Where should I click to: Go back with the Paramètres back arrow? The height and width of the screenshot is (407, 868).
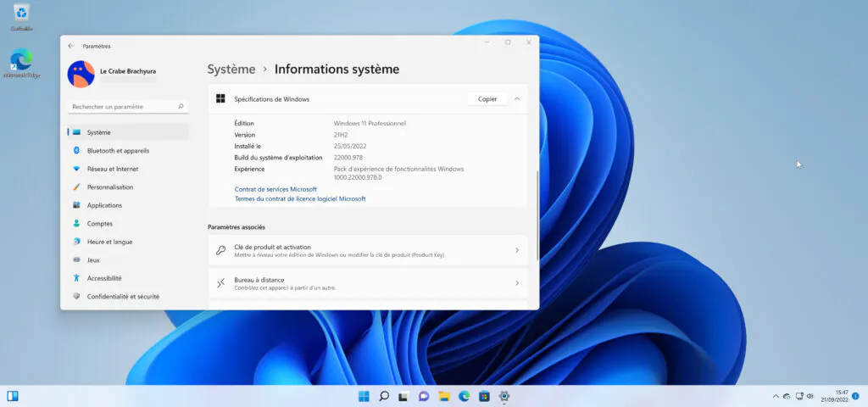point(71,46)
